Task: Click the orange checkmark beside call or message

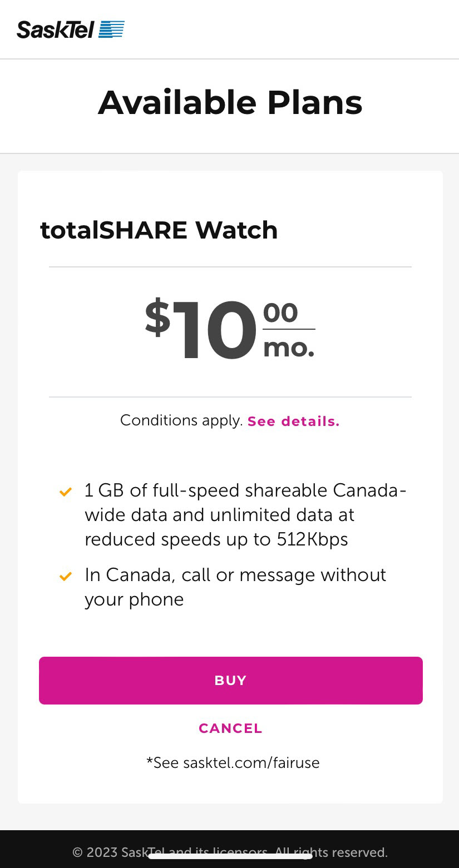Action: click(66, 577)
